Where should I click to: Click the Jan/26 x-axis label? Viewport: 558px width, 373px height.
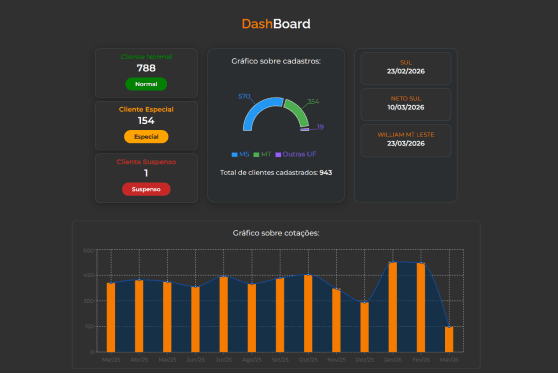tap(393, 360)
